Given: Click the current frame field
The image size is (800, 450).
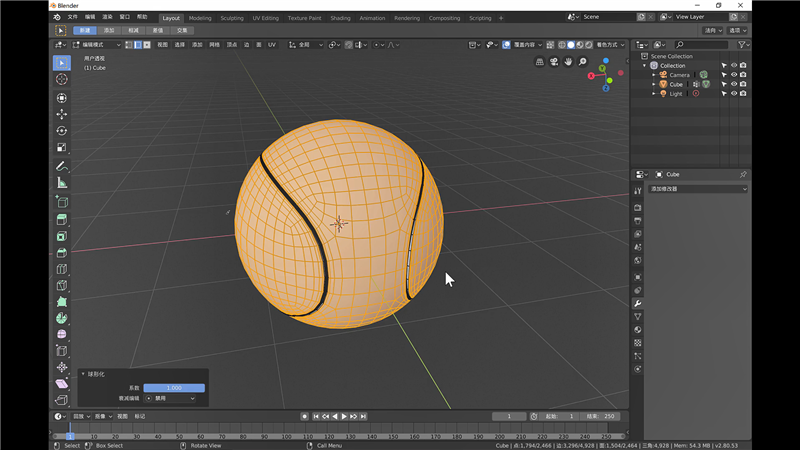Looking at the screenshot, I should 509,416.
